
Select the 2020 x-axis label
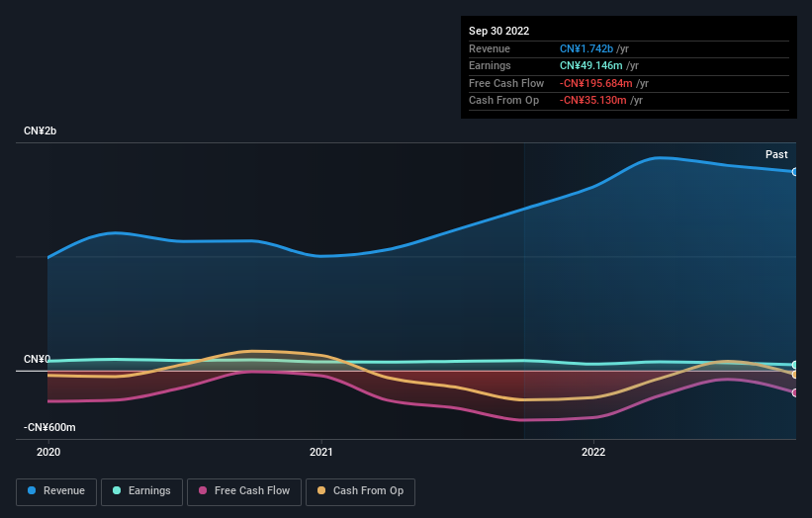[48, 452]
